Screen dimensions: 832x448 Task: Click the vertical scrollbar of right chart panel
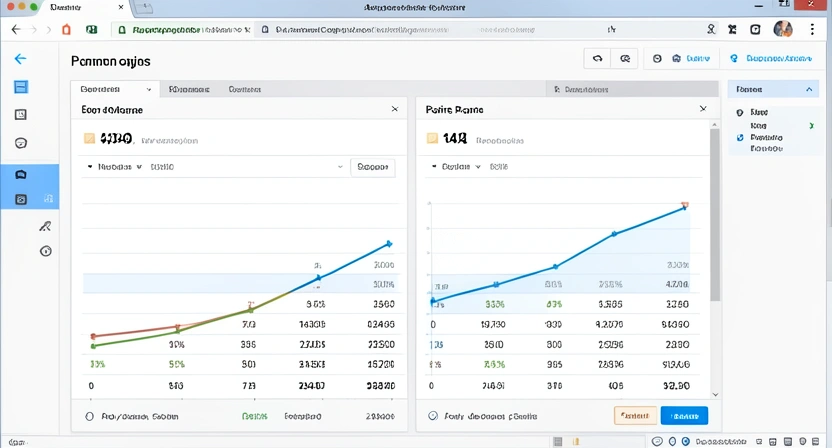tap(714, 215)
